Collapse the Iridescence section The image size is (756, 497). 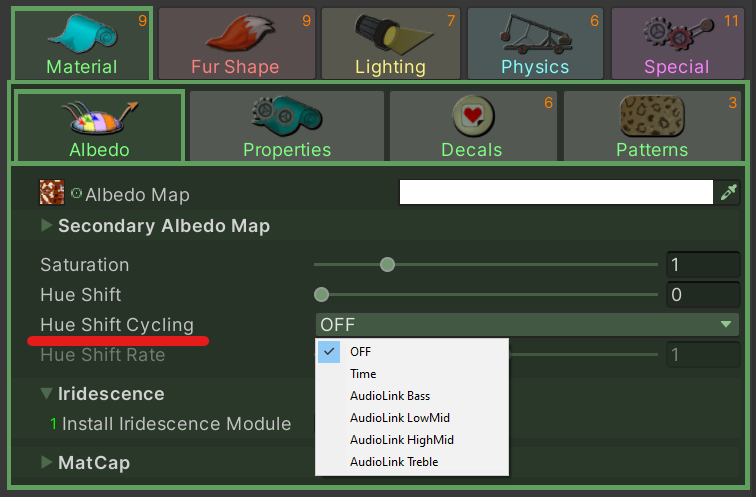point(46,394)
